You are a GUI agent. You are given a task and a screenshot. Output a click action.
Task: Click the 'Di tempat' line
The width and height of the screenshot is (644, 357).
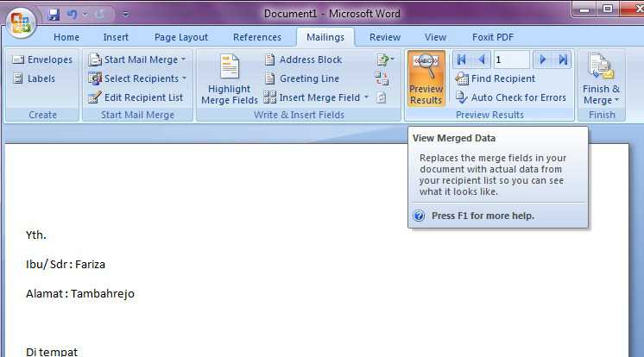point(51,352)
